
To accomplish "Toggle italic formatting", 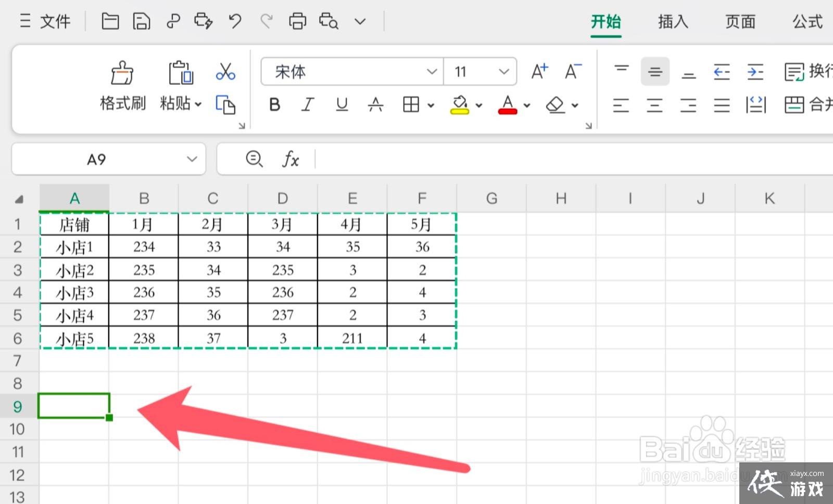I will (x=308, y=105).
